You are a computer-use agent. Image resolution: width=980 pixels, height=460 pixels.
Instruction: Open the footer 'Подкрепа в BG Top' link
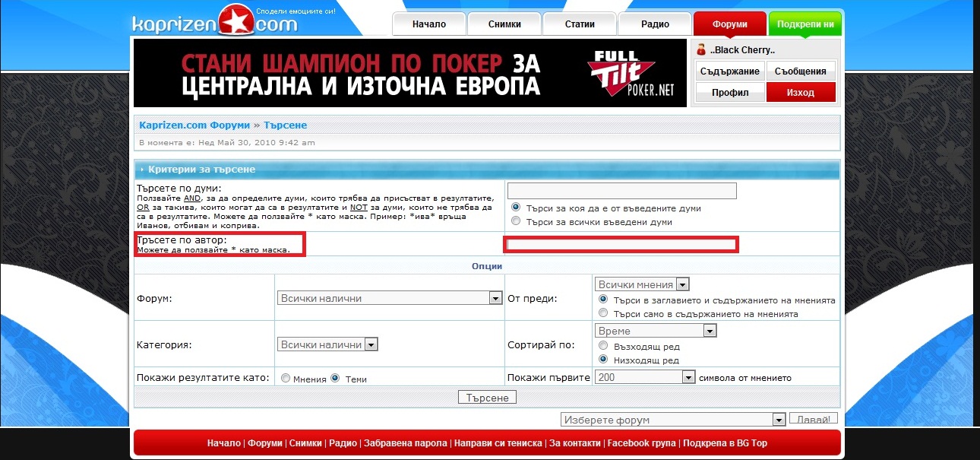pos(725,443)
